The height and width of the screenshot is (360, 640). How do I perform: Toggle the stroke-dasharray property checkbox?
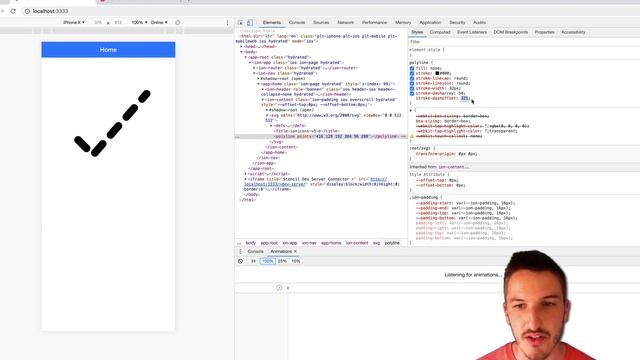[x=412, y=93]
